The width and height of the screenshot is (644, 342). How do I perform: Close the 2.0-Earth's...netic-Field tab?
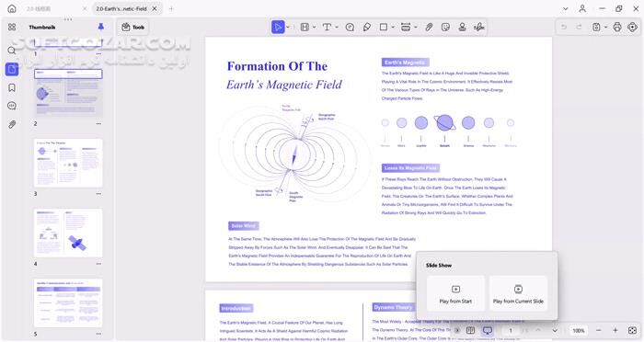pyautogui.click(x=155, y=8)
